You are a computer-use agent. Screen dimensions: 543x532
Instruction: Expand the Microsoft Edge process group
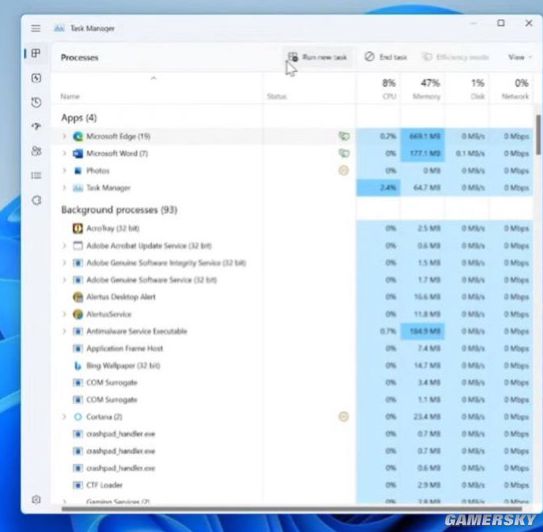(x=64, y=136)
